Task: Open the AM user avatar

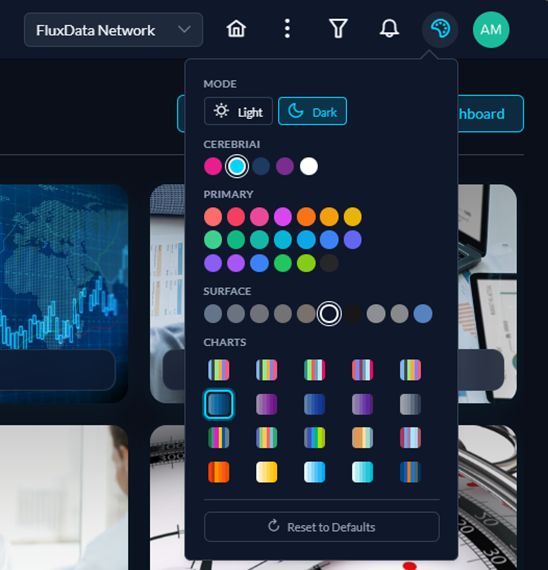Action: click(491, 29)
